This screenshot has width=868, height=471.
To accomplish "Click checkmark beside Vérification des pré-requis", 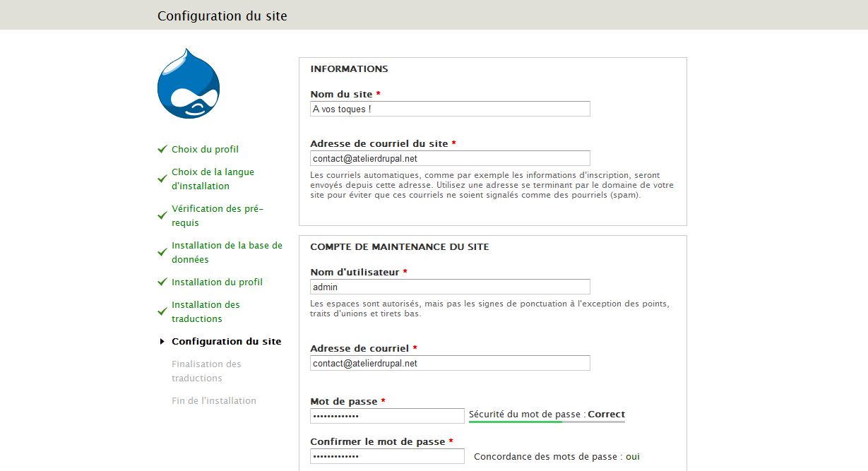I will tap(162, 216).
